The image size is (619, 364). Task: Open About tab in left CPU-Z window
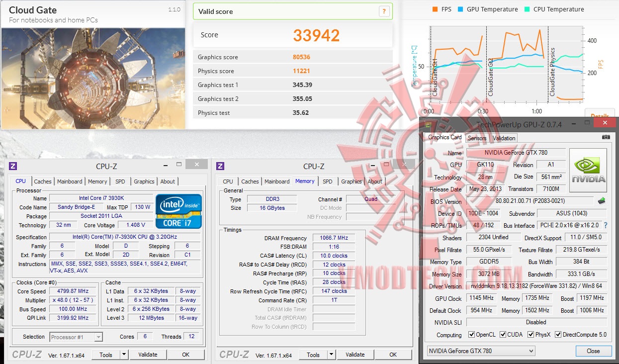tap(168, 182)
